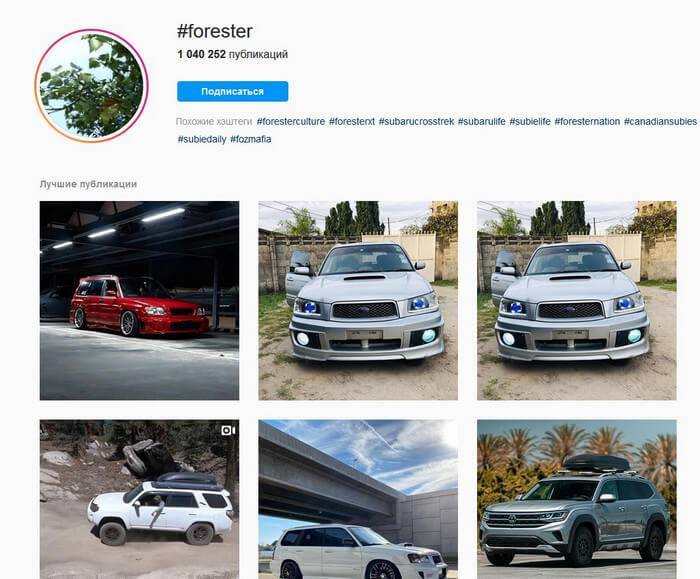Open the #foresterculture hashtag link
The width and height of the screenshot is (700, 579).
click(291, 121)
